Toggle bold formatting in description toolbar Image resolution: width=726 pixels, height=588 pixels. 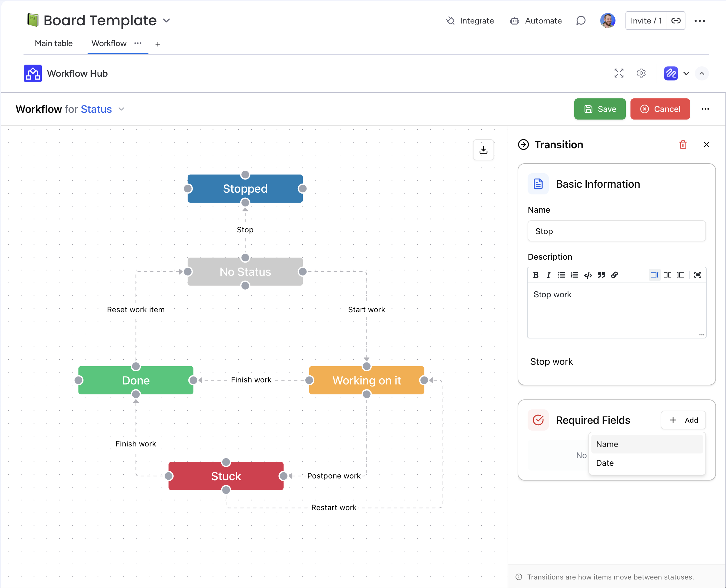click(x=536, y=275)
